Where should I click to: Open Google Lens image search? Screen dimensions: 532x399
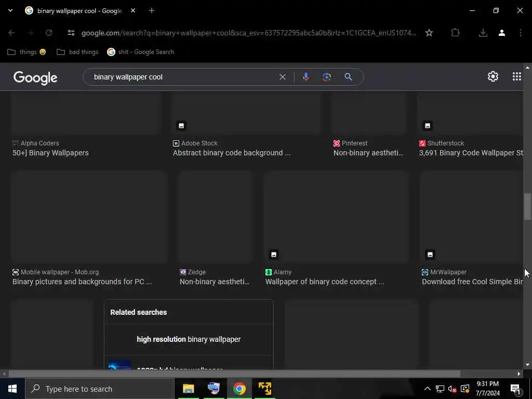(x=327, y=77)
